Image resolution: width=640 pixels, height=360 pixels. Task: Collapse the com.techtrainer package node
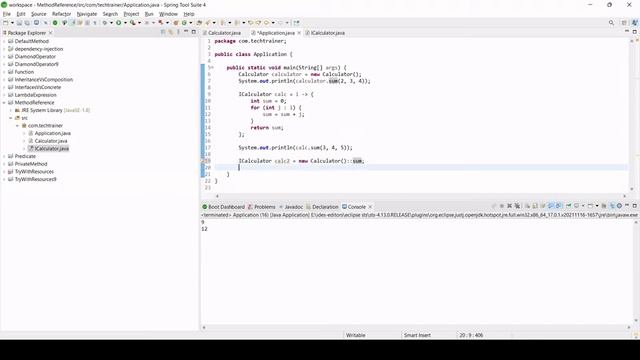pyautogui.click(x=18, y=126)
